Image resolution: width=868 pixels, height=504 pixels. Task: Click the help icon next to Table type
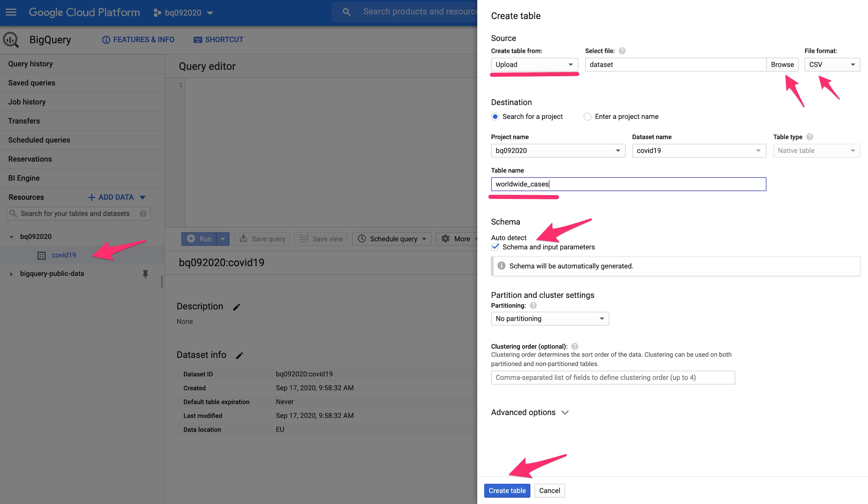coord(810,137)
